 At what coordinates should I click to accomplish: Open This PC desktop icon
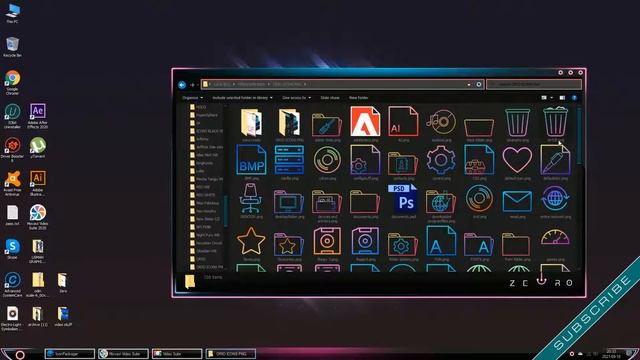click(x=12, y=13)
